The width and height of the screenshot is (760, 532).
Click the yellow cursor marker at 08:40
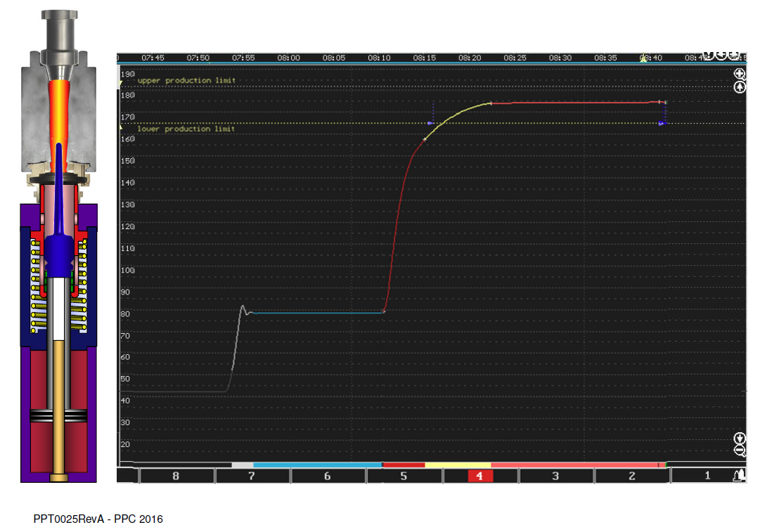click(644, 58)
